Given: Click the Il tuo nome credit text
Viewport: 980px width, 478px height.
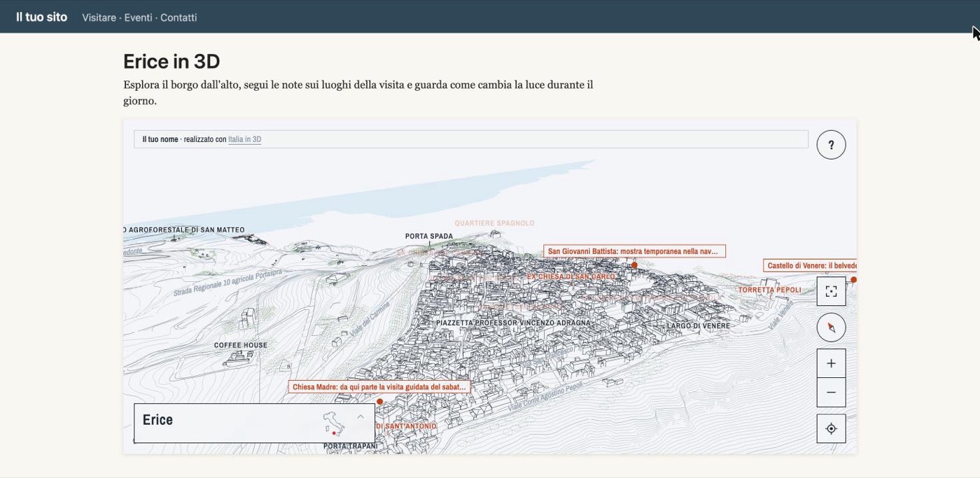Looking at the screenshot, I should [160, 139].
